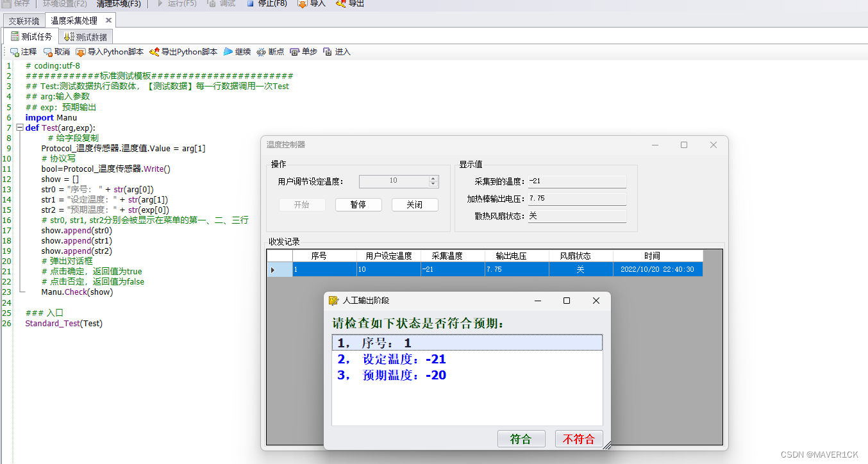Screen dimensions: 868x464
Task: Step over code using the 单步 icon
Action: [x=303, y=52]
